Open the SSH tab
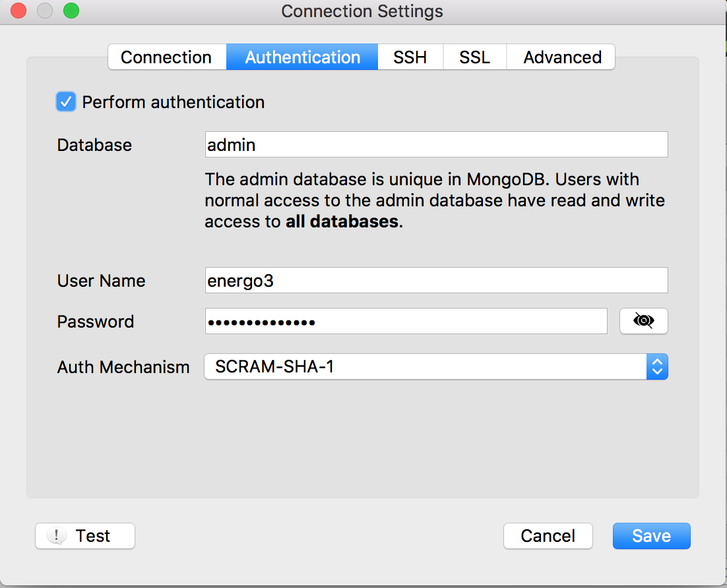The height and width of the screenshot is (588, 727). [x=410, y=57]
